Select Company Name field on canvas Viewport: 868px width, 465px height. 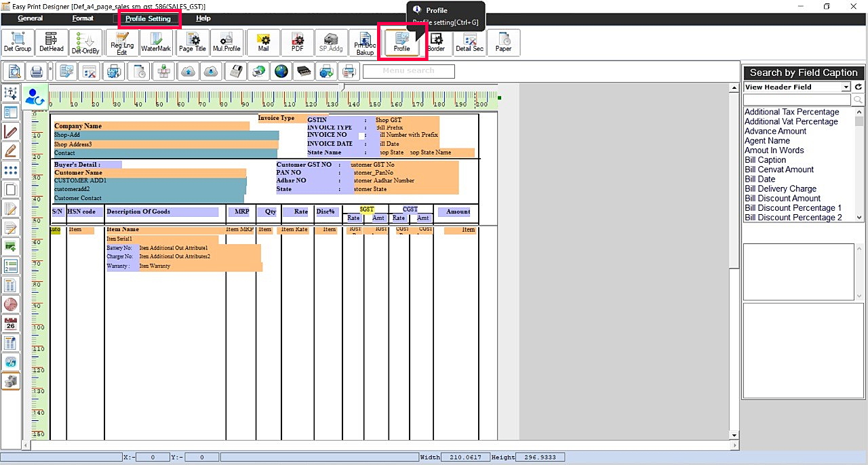[x=151, y=126]
